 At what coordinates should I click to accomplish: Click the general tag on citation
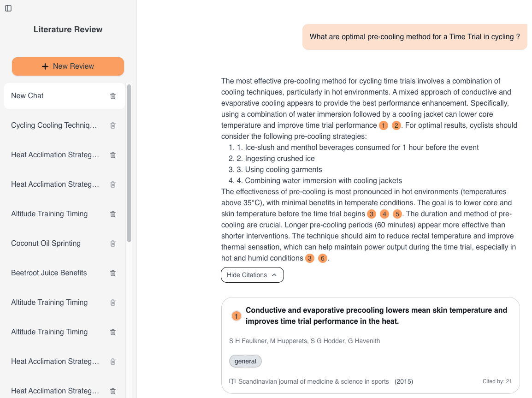(245, 361)
